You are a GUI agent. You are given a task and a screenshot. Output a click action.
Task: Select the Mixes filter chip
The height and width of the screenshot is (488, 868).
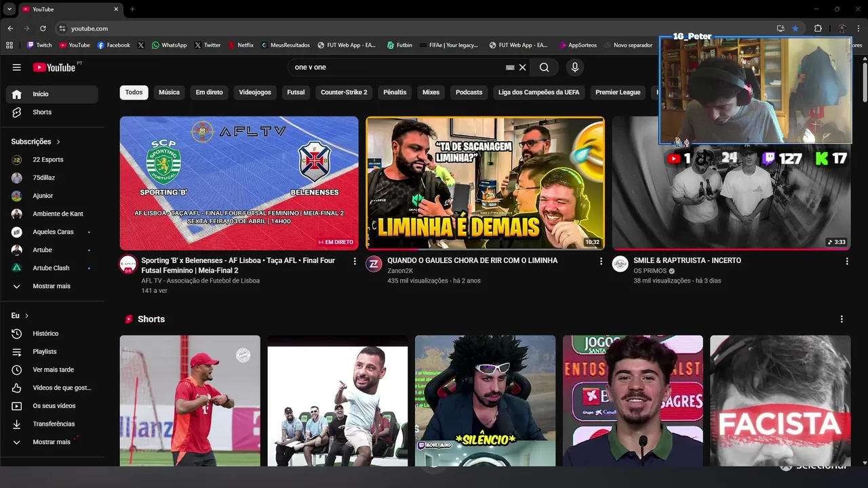[431, 92]
